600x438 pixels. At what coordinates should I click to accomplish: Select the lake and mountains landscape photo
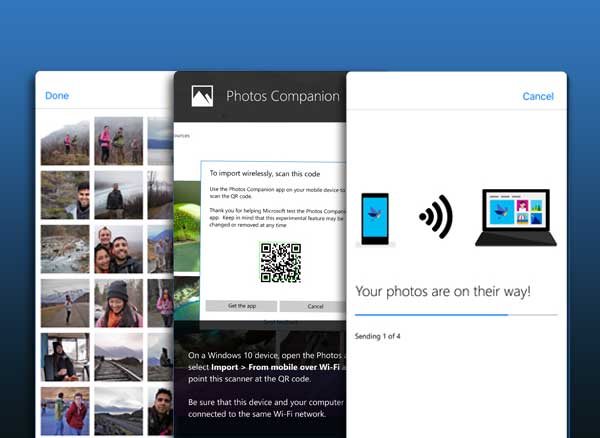tap(119, 411)
